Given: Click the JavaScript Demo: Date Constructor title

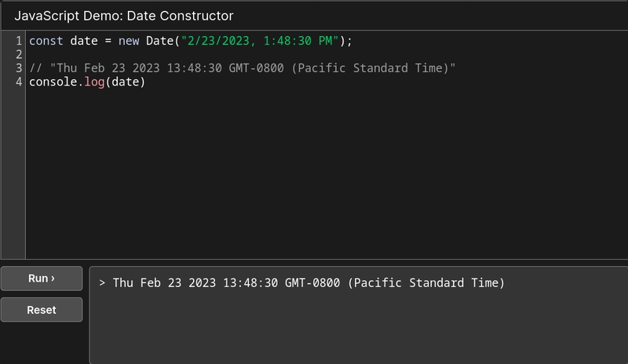Looking at the screenshot, I should 123,16.
